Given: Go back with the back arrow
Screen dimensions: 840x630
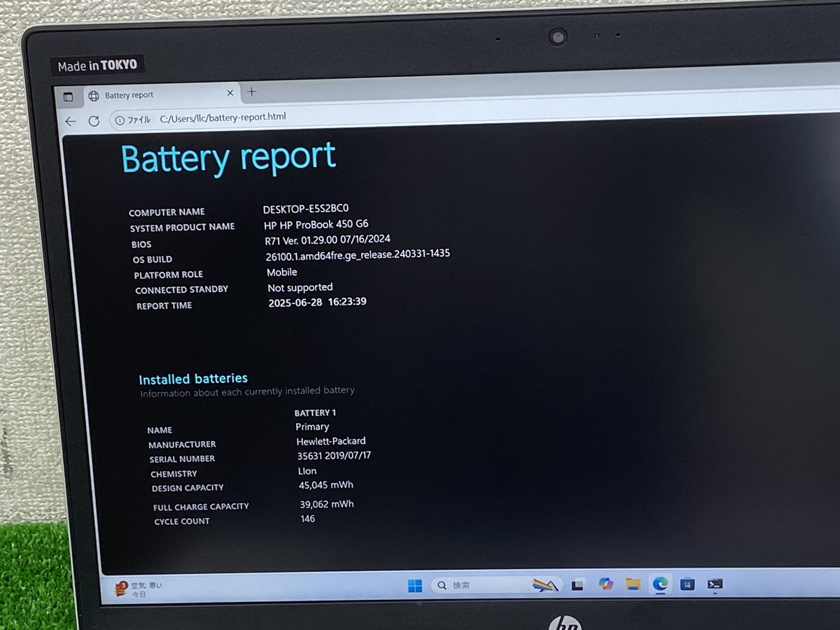Looking at the screenshot, I should pyautogui.click(x=71, y=121).
